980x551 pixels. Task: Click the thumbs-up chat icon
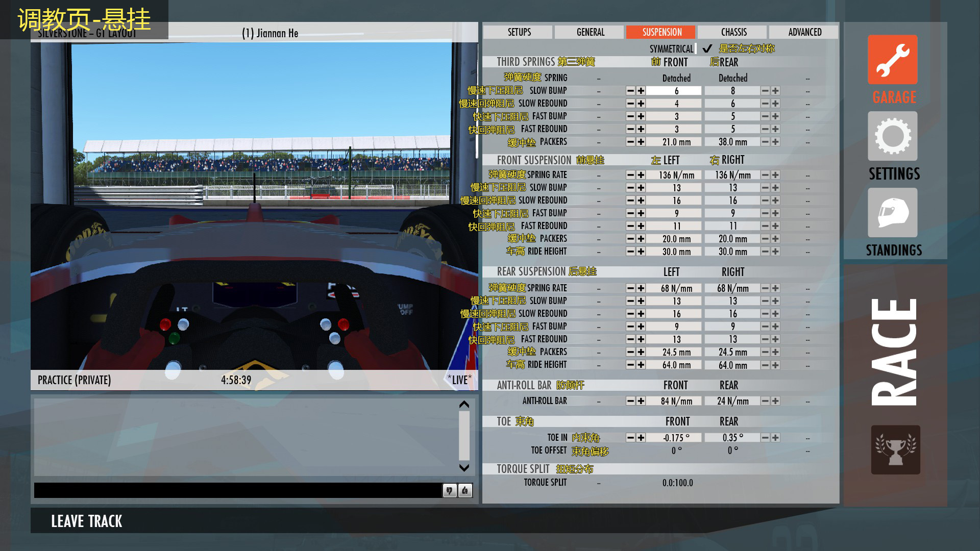465,491
